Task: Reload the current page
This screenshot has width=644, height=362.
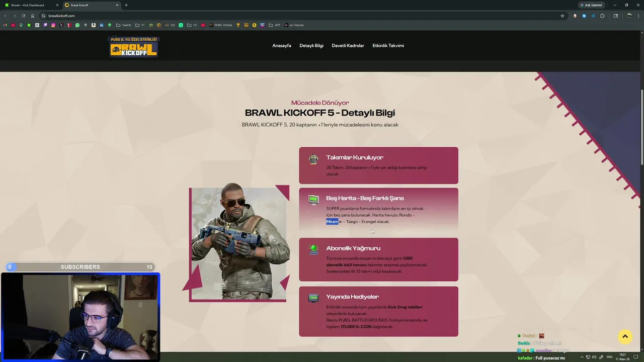Action: tap(24, 16)
